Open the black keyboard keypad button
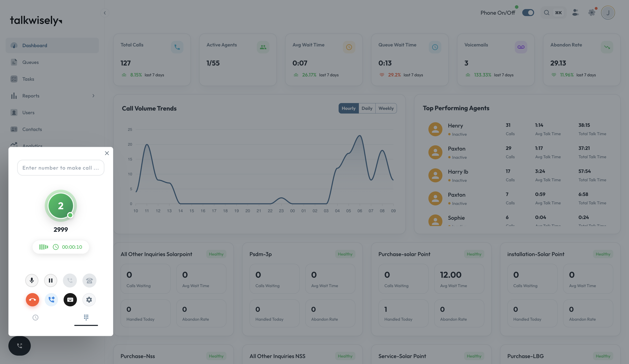 coord(70,300)
